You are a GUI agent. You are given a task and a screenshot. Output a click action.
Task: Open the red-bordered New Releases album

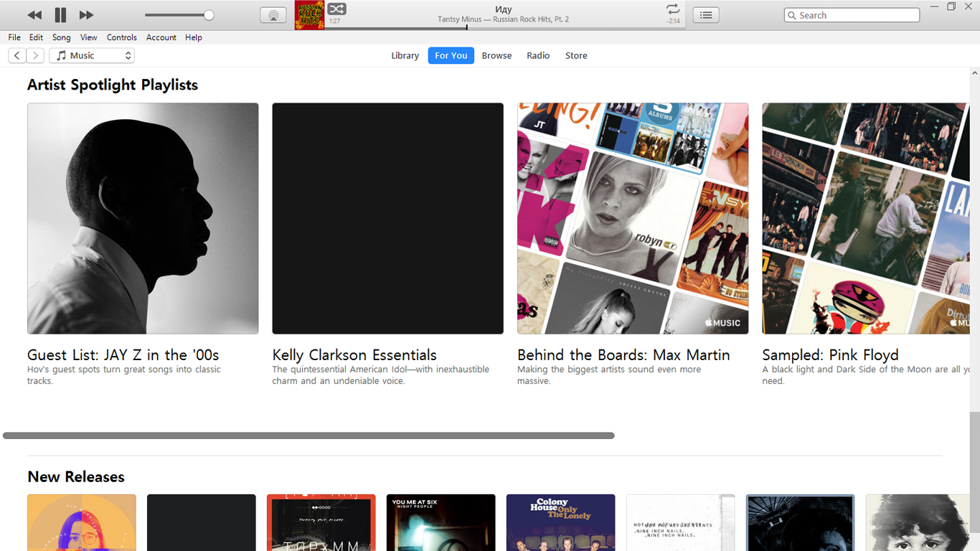tap(321, 522)
